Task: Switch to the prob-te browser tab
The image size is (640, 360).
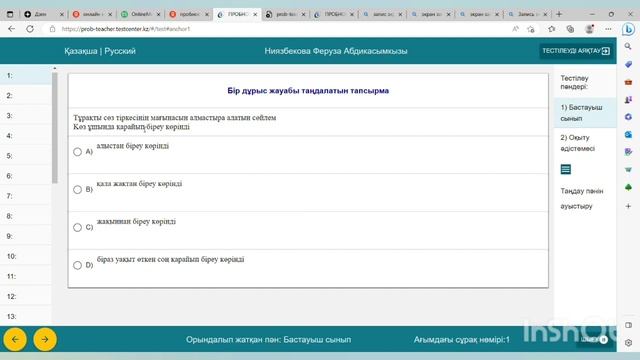Action: click(285, 14)
